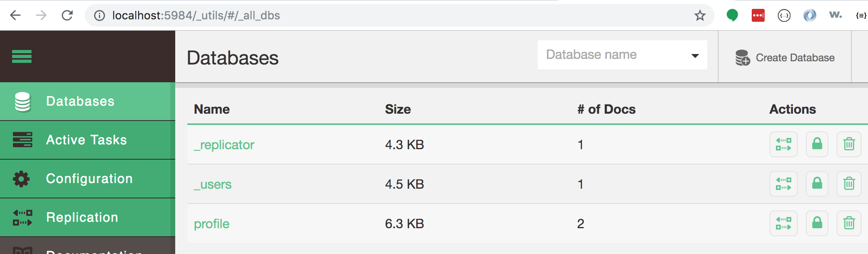Open permissions lock for _replicator database
Viewport: 868px width, 254px height.
817,144
